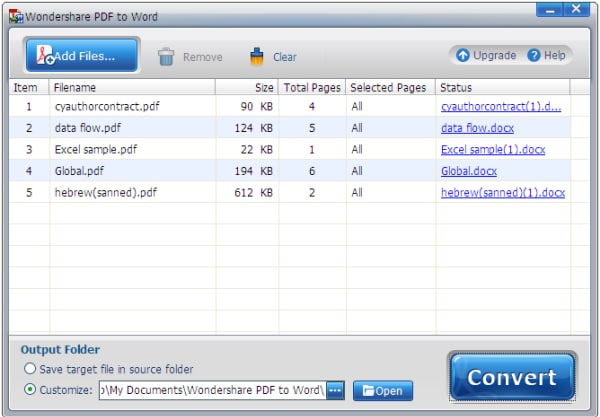Image resolution: width=600 pixels, height=417 pixels.
Task: Open the Excel sample(1).docx output link
Action: pyautogui.click(x=493, y=149)
